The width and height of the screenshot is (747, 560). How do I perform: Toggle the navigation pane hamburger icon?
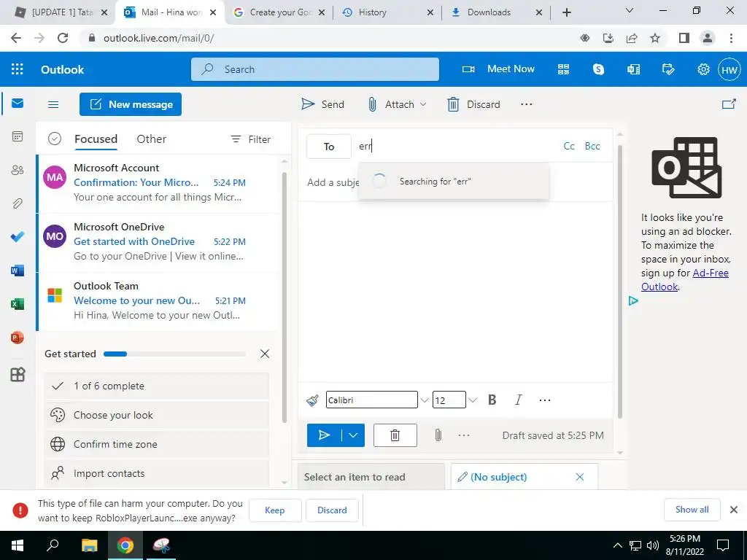click(53, 104)
